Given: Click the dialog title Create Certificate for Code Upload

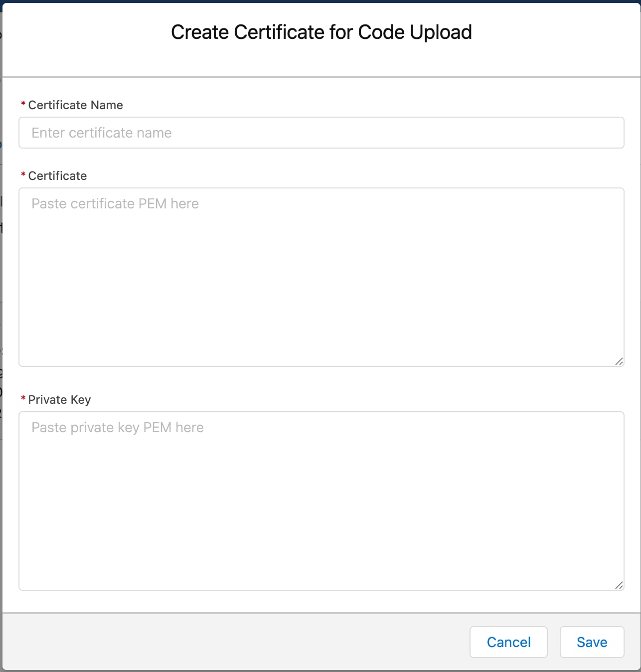Looking at the screenshot, I should pos(321,32).
